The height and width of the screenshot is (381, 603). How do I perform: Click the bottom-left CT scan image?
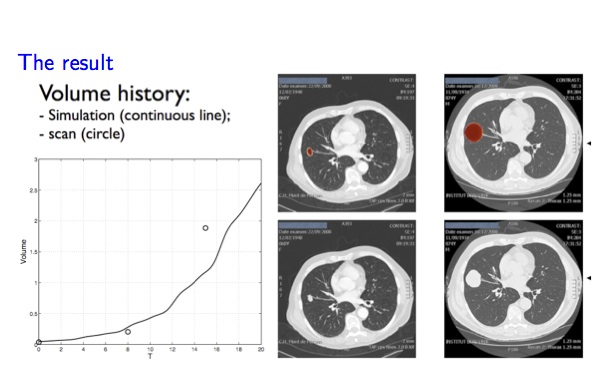point(347,289)
